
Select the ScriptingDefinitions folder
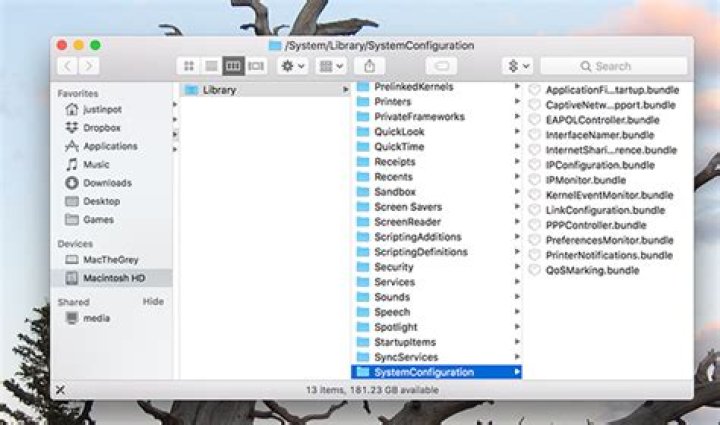tap(439, 252)
